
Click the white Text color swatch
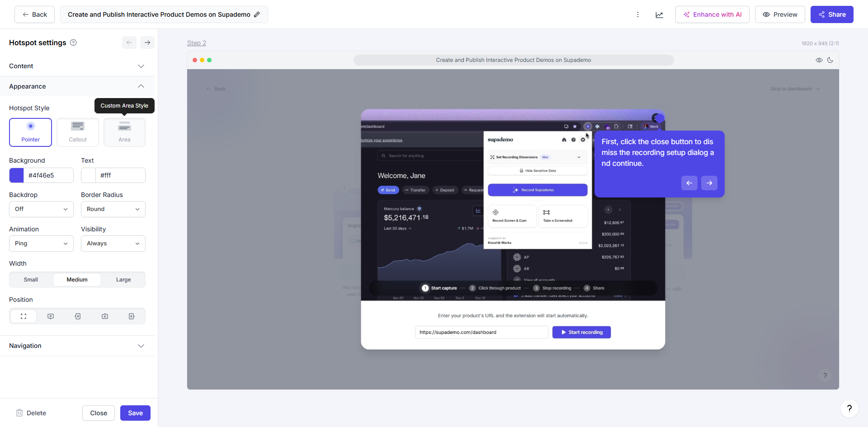(x=89, y=175)
